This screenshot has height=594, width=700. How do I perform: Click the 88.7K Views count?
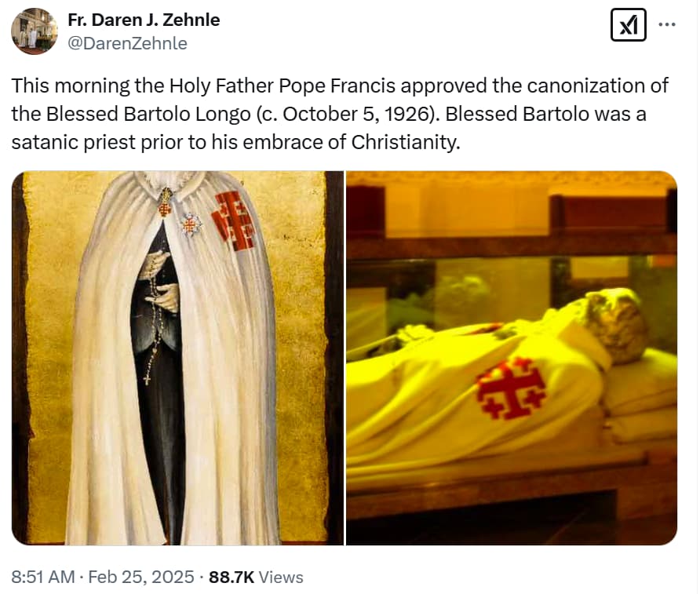click(x=256, y=577)
